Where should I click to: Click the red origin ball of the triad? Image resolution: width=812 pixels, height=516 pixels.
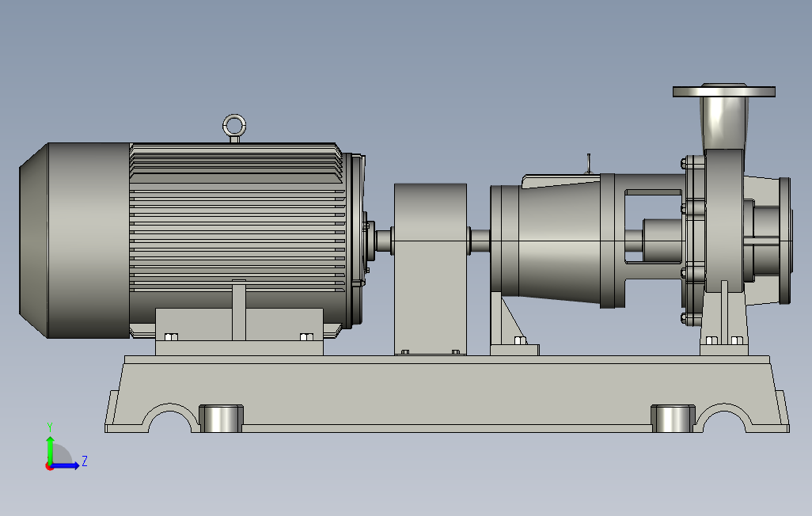pyautogui.click(x=49, y=467)
